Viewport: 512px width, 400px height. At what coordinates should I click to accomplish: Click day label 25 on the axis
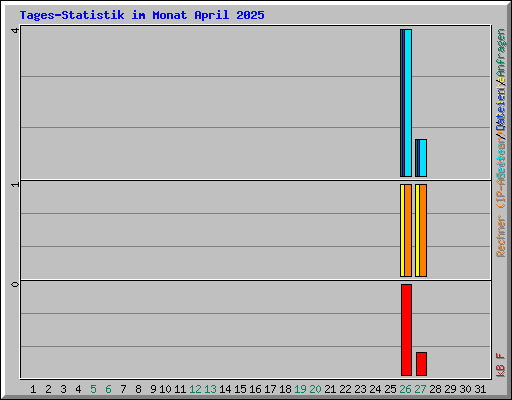pyautogui.click(x=390, y=389)
